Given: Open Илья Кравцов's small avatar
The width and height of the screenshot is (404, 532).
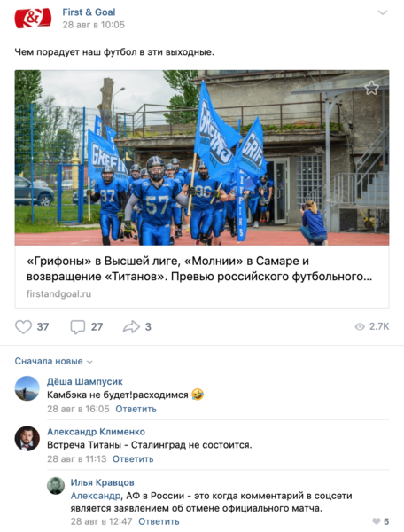Looking at the screenshot, I should pos(56,486).
